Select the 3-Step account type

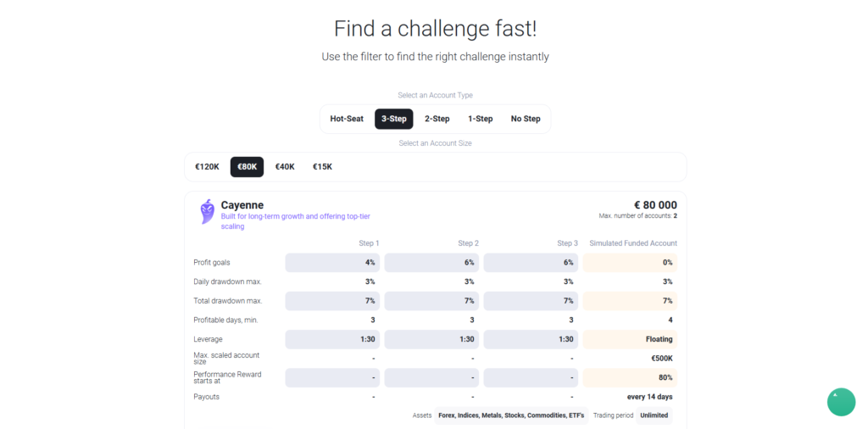393,119
